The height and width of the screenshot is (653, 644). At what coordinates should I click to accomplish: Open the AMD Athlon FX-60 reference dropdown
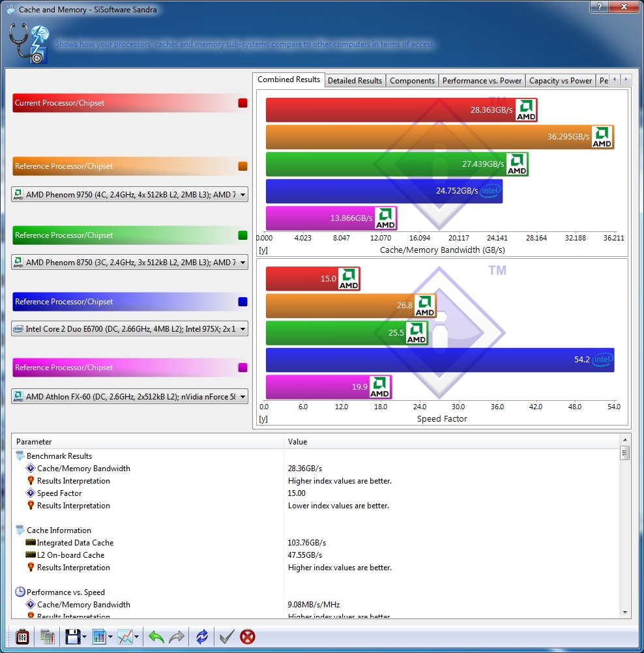click(x=130, y=396)
